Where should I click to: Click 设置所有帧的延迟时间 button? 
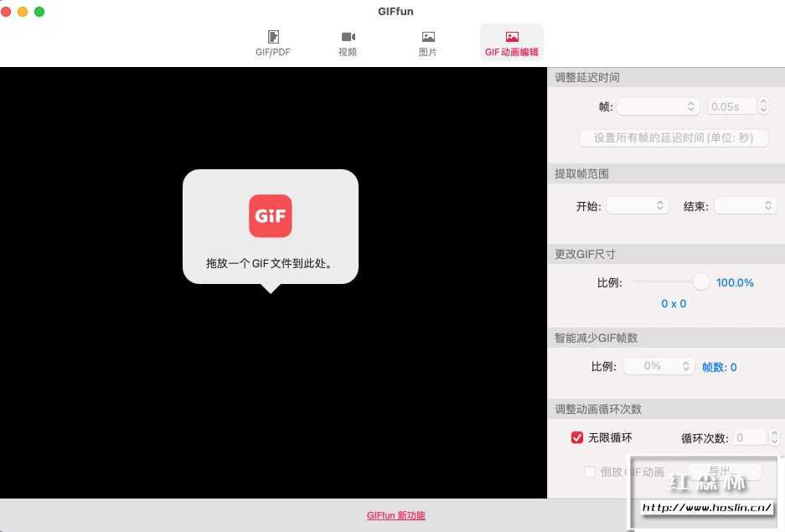(674, 137)
